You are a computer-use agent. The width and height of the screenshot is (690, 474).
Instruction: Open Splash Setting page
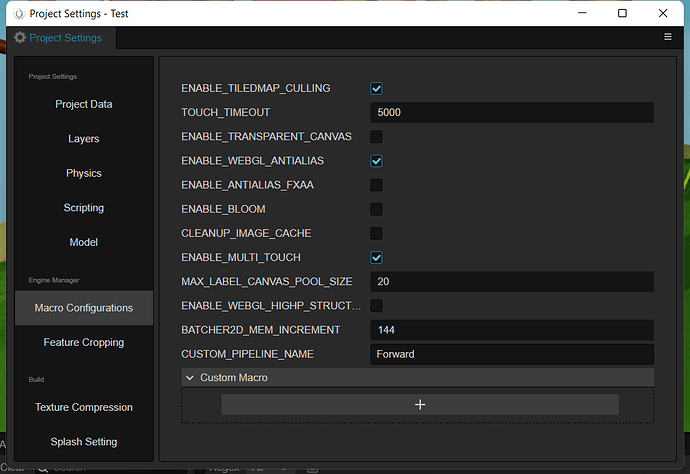coord(84,442)
